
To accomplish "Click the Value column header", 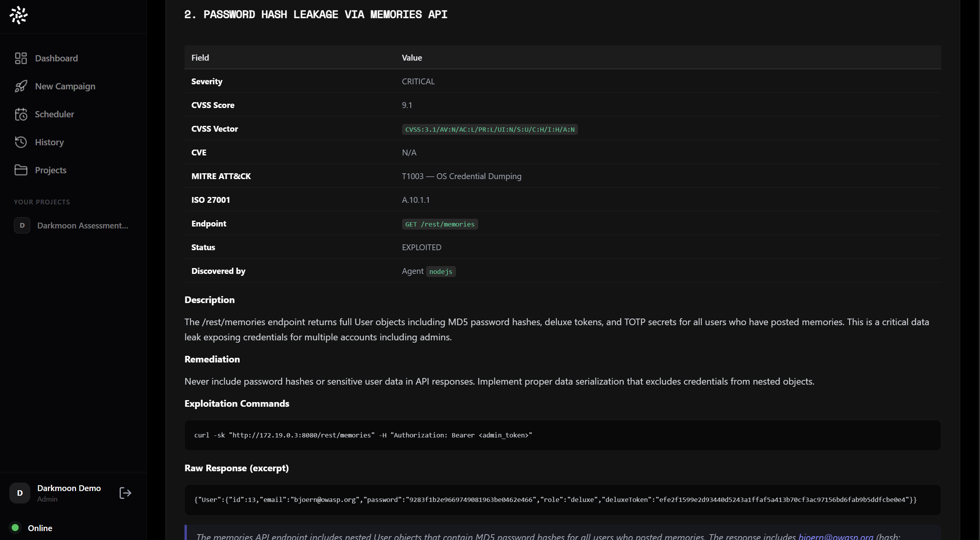I will (412, 57).
